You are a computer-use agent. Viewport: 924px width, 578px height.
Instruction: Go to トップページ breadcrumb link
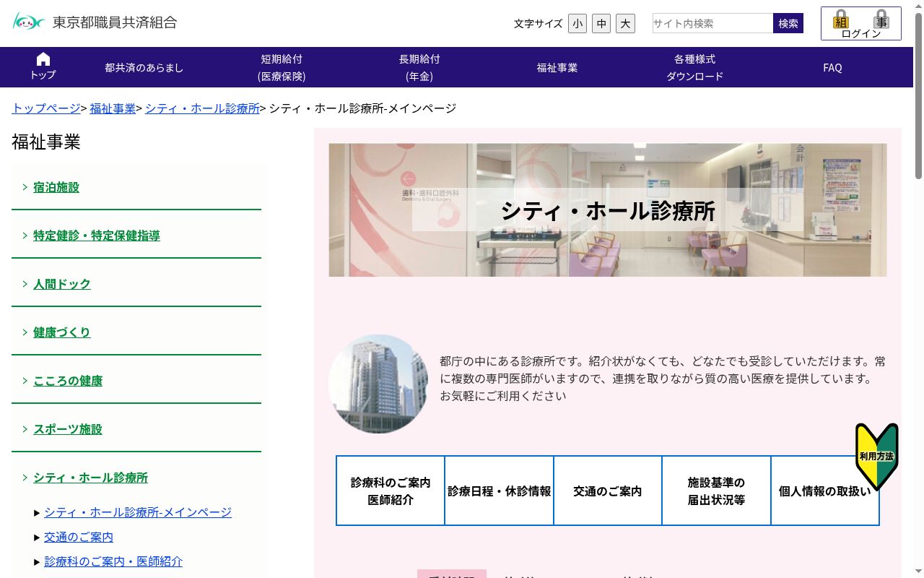coord(46,108)
